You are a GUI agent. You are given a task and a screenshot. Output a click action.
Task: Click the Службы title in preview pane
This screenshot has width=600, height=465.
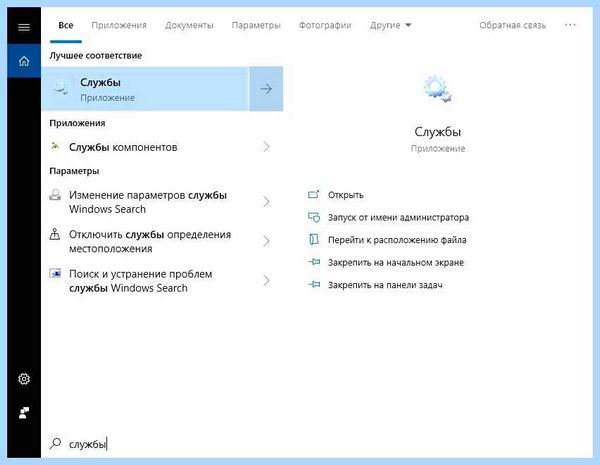438,132
